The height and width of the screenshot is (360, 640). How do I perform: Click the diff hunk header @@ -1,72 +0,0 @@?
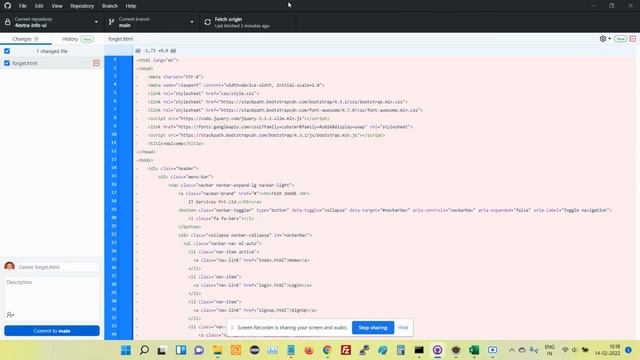point(156,51)
